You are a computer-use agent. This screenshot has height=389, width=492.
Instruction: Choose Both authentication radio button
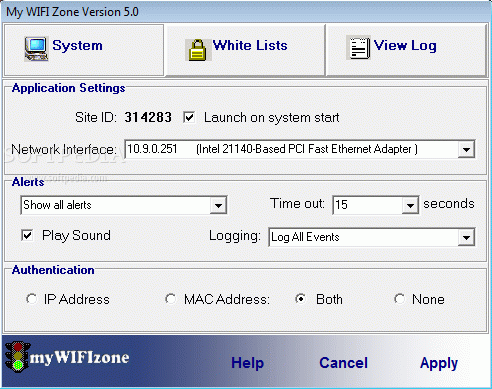[x=301, y=299]
